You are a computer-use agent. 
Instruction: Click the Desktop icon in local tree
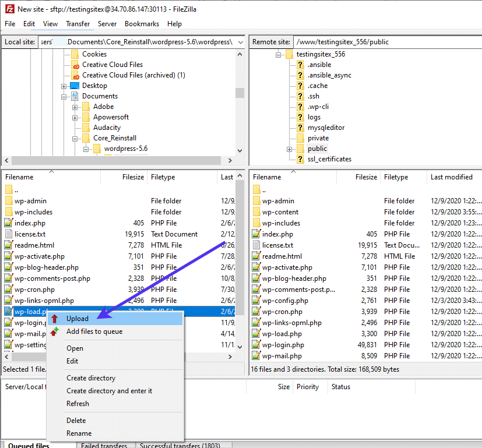click(75, 86)
